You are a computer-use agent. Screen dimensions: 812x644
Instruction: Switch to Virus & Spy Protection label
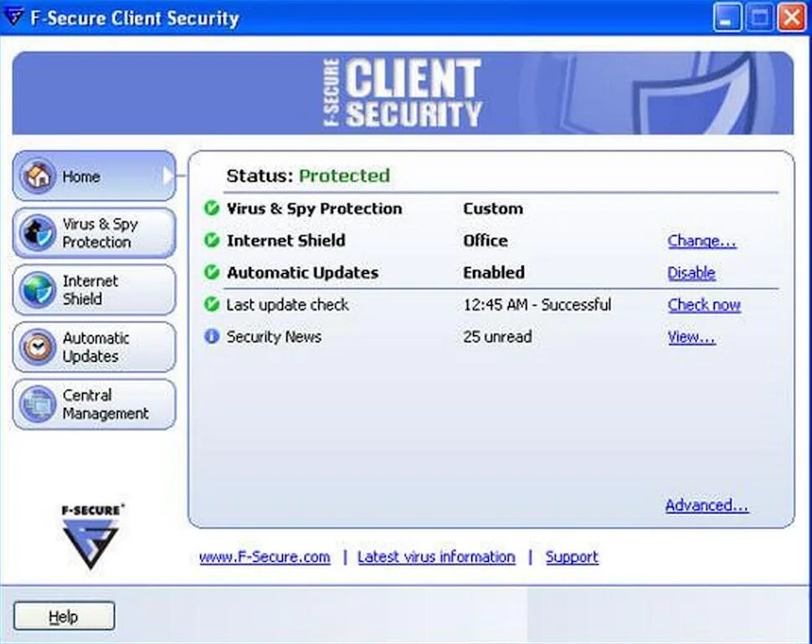click(x=100, y=233)
